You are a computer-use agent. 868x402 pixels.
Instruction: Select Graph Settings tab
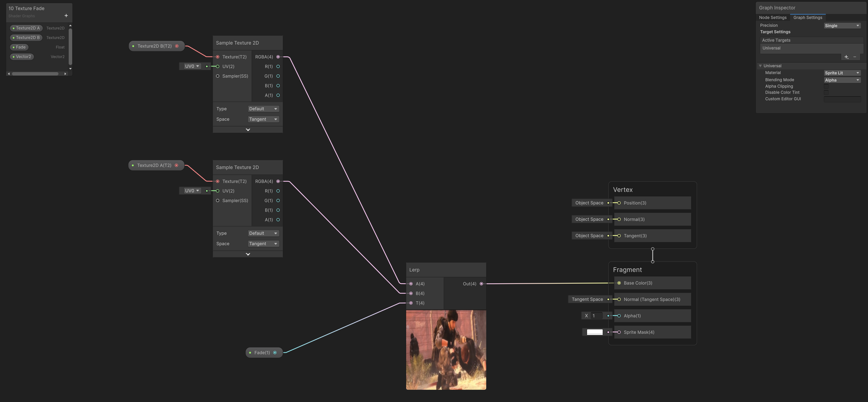pyautogui.click(x=807, y=17)
